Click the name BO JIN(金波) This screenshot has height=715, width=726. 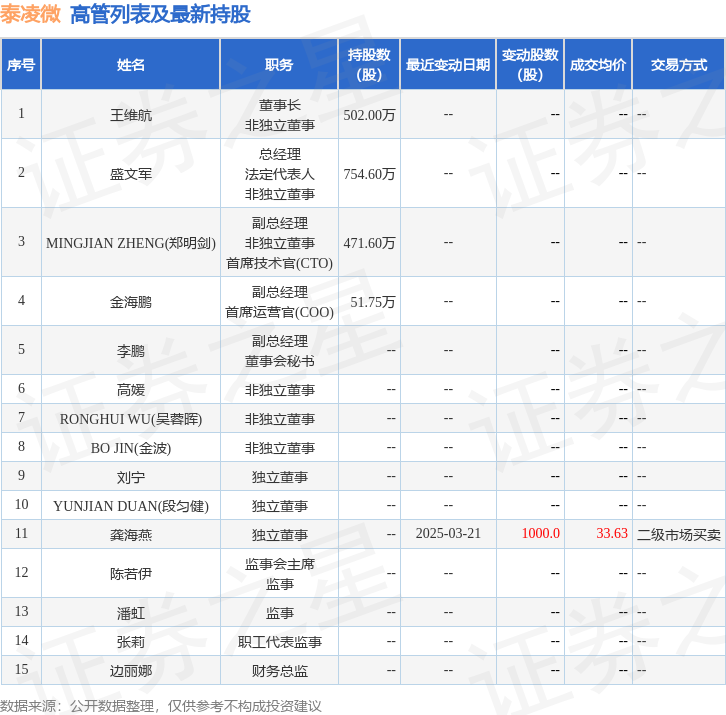131,448
